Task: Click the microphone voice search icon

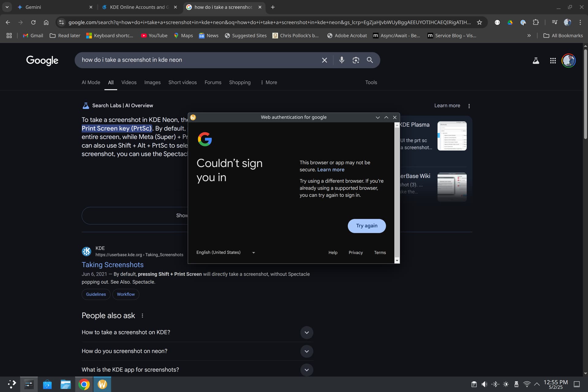Action: pyautogui.click(x=341, y=60)
